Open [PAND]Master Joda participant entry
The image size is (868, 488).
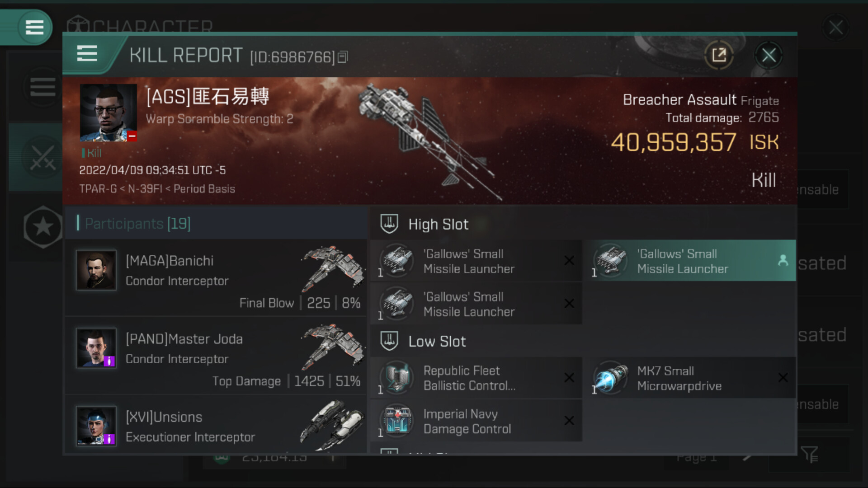point(216,356)
